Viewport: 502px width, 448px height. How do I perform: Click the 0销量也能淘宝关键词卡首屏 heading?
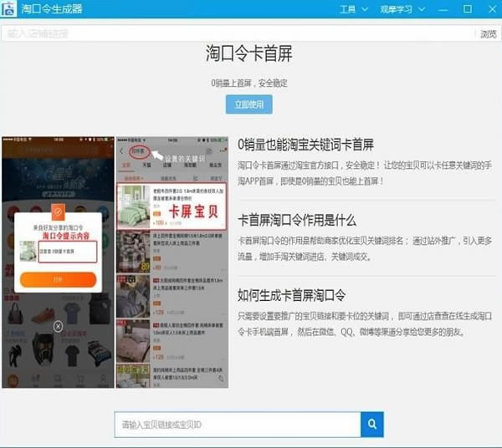(305, 145)
